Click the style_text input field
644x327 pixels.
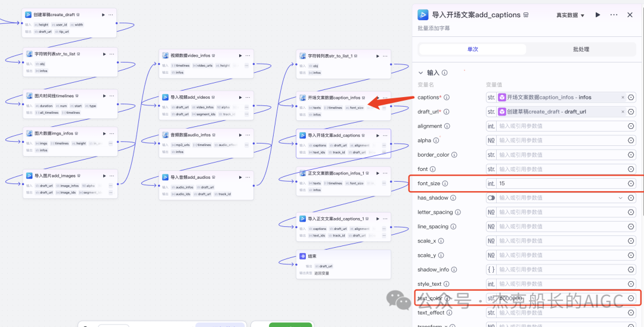(562, 284)
